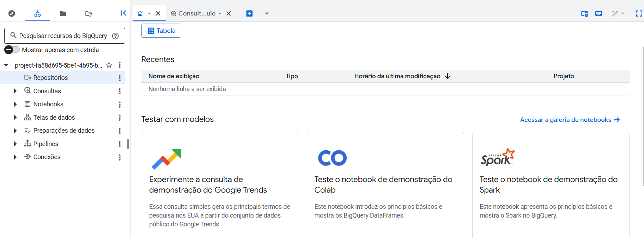This screenshot has height=238, width=644.
Task: Sort by Horário da última modificação column
Action: [397, 76]
